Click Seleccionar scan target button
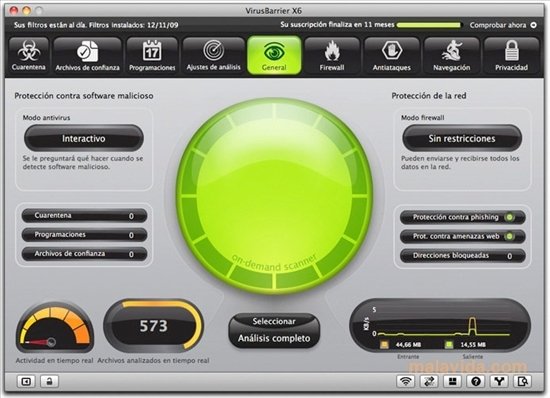This screenshot has height=398, width=550. point(274,321)
